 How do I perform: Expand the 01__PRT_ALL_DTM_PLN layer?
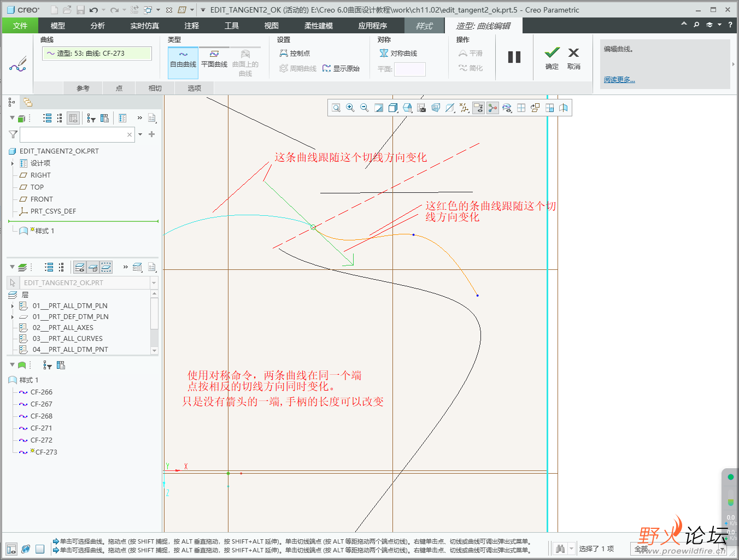point(13,306)
